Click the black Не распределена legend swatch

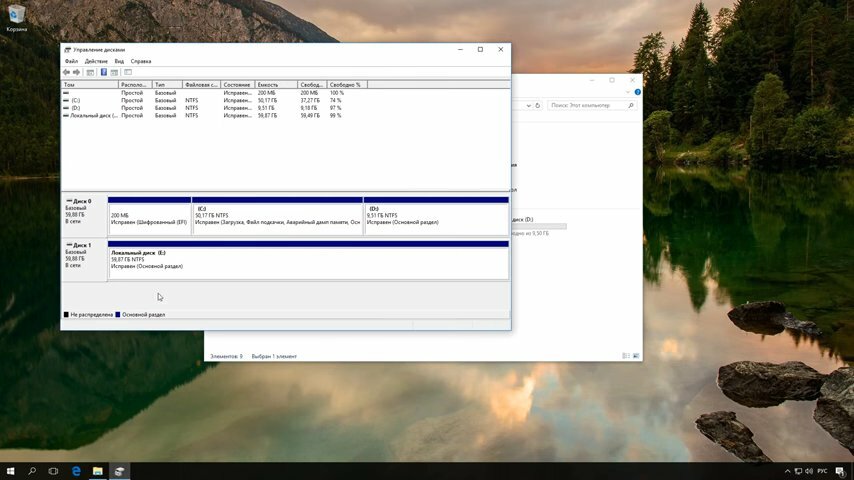click(x=66, y=314)
